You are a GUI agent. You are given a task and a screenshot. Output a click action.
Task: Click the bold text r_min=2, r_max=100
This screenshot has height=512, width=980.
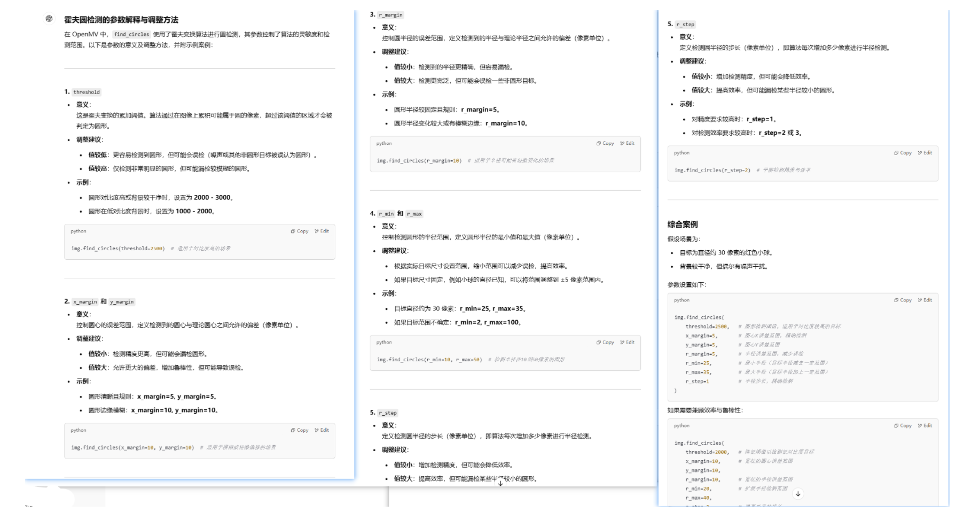pyautogui.click(x=487, y=323)
